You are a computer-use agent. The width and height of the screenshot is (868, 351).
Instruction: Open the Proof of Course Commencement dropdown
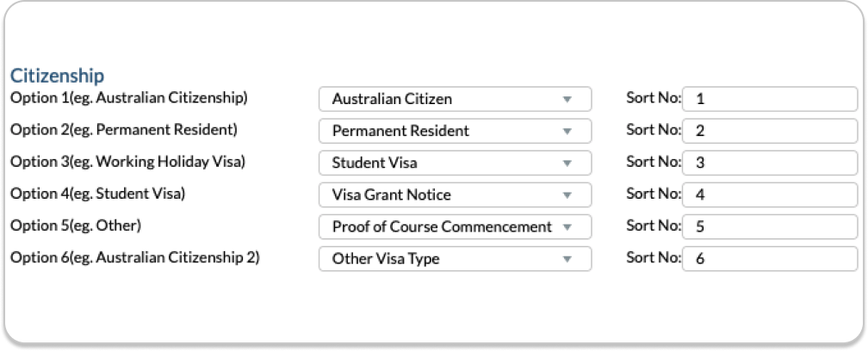455,226
